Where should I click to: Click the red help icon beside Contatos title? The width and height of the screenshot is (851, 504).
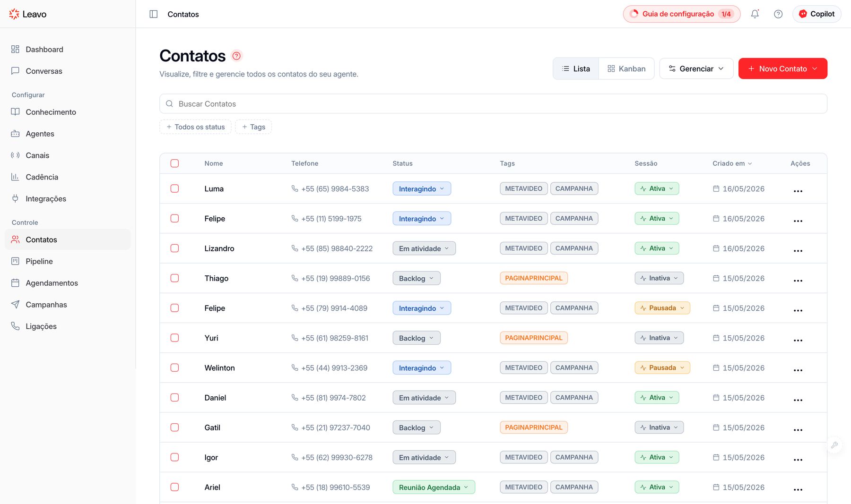tap(236, 56)
